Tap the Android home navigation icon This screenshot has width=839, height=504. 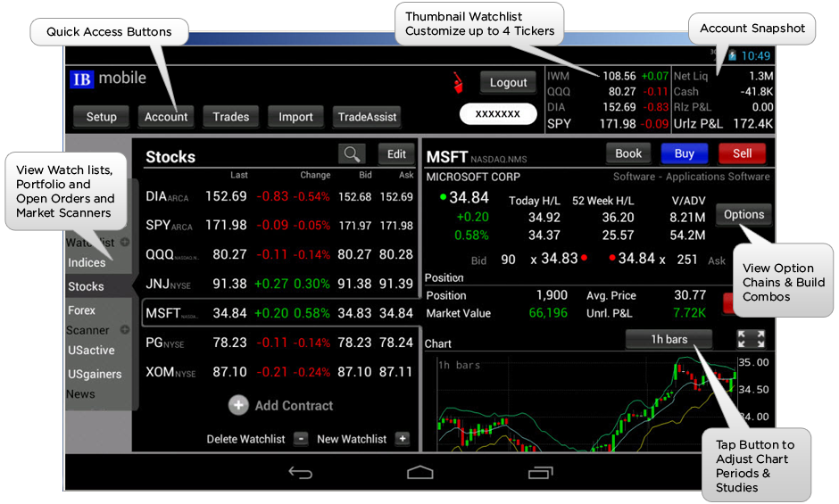[420, 473]
